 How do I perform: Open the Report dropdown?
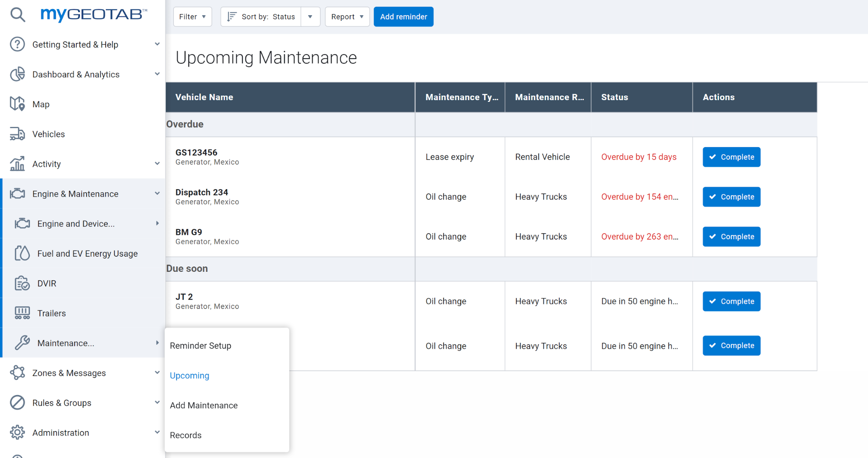pos(347,16)
